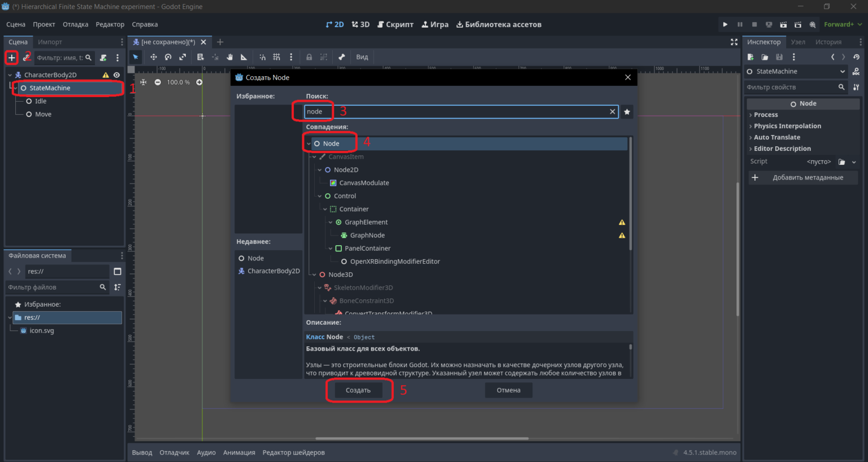Image resolution: width=868 pixels, height=462 pixels.
Task: Zoom out with the minus icon in viewport
Action: tap(158, 82)
